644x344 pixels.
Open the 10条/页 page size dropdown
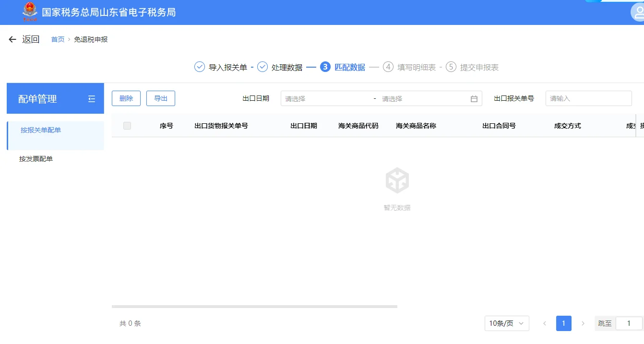[x=506, y=323]
